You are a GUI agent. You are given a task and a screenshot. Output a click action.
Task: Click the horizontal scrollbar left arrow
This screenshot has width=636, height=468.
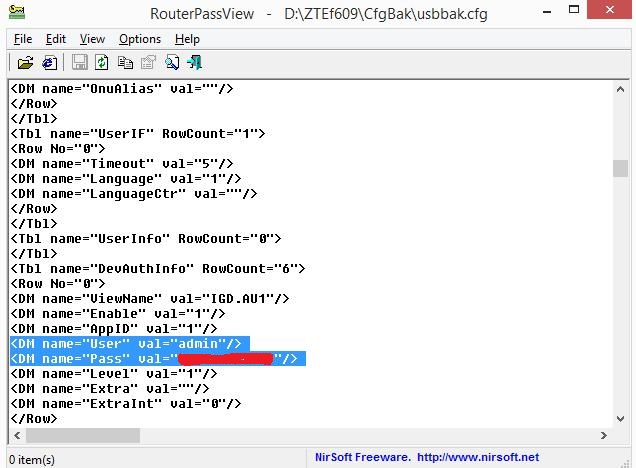coord(17,435)
